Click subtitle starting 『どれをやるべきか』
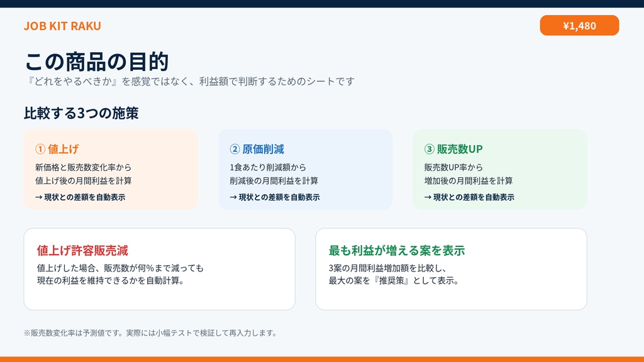The width and height of the screenshot is (644, 362). click(189, 81)
